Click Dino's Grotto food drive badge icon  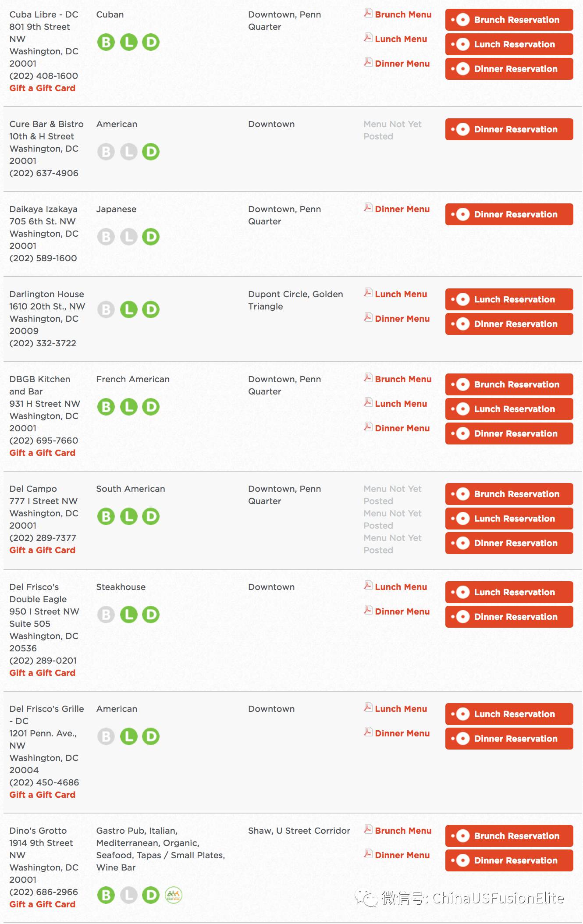tap(174, 895)
